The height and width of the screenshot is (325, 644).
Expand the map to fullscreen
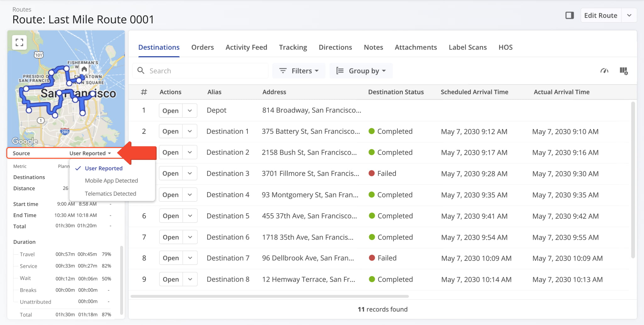point(19,42)
